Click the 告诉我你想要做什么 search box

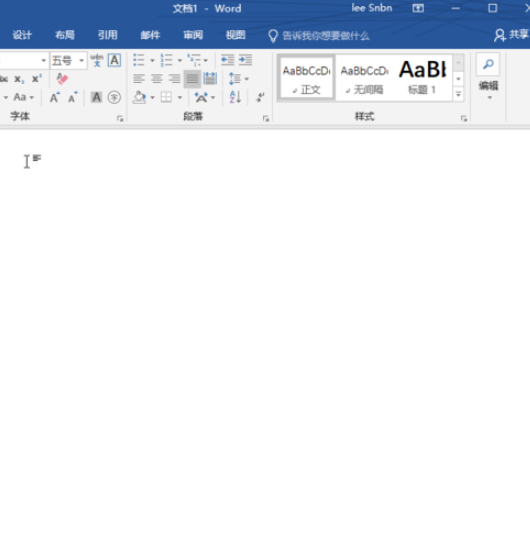tap(319, 36)
